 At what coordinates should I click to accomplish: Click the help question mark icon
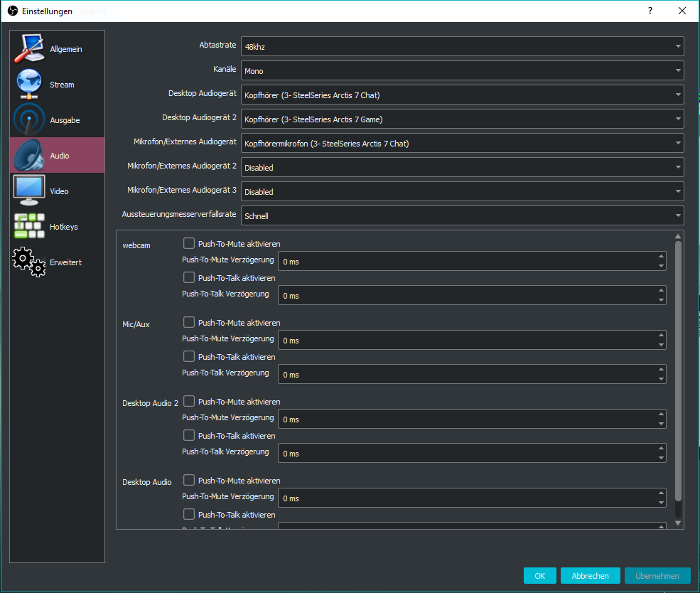click(650, 11)
